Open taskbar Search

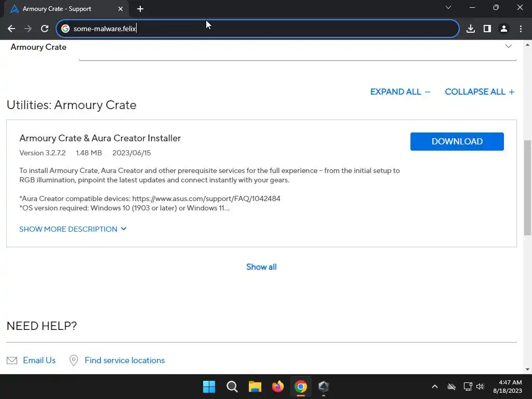click(x=232, y=387)
